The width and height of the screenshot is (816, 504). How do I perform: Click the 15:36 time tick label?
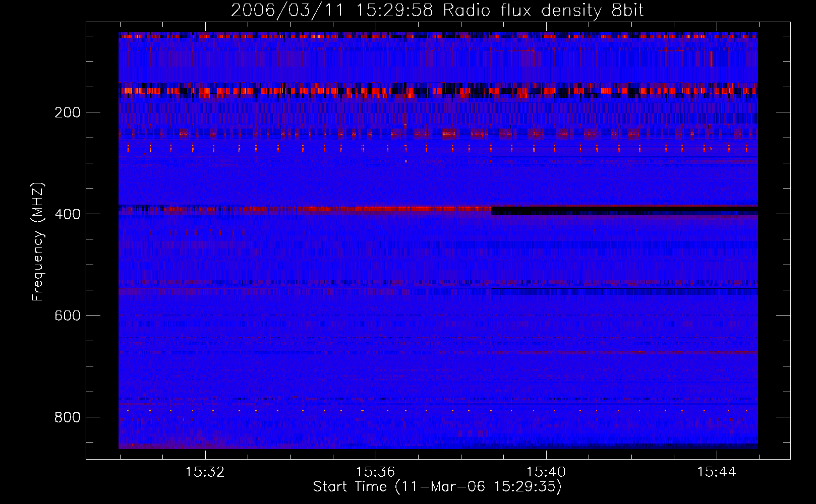[375, 472]
